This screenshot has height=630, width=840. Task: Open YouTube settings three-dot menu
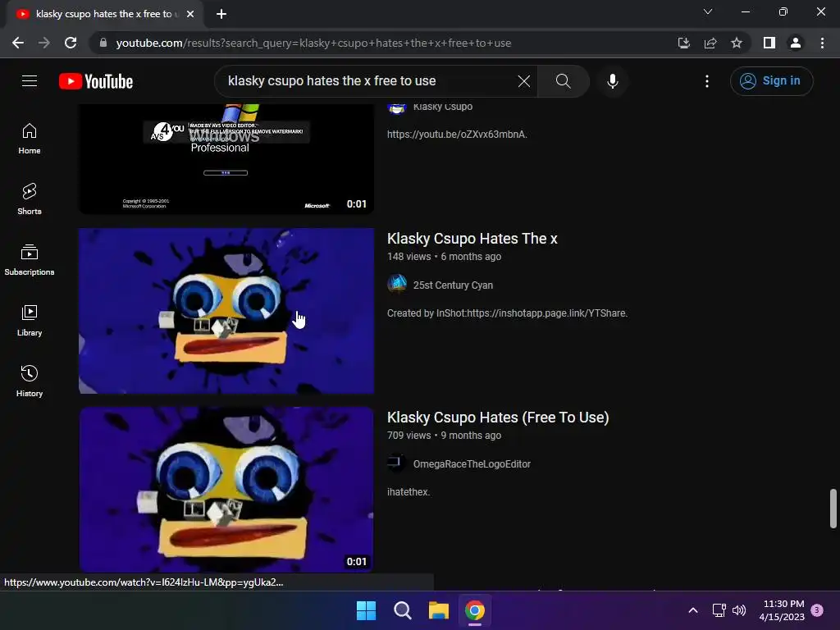pos(707,81)
